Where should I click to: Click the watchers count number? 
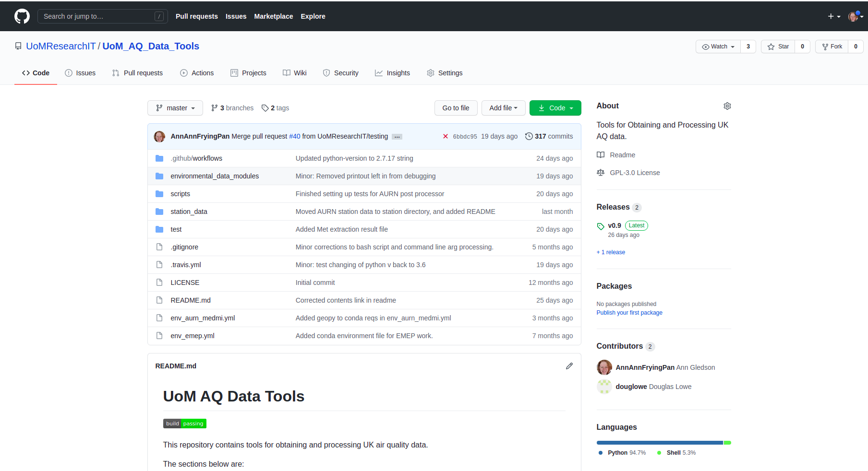click(748, 47)
